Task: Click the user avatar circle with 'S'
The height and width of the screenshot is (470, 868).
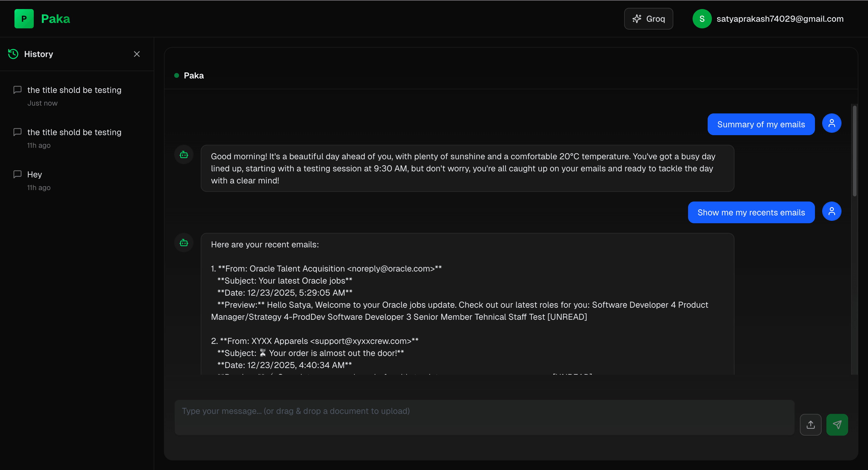Action: (x=702, y=18)
